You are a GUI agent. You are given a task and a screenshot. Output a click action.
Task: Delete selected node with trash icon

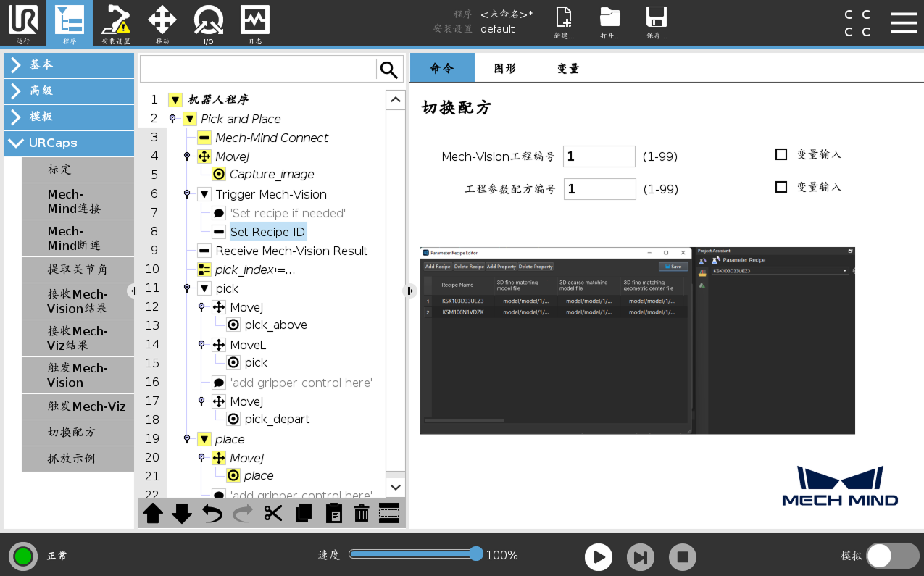pos(361,513)
